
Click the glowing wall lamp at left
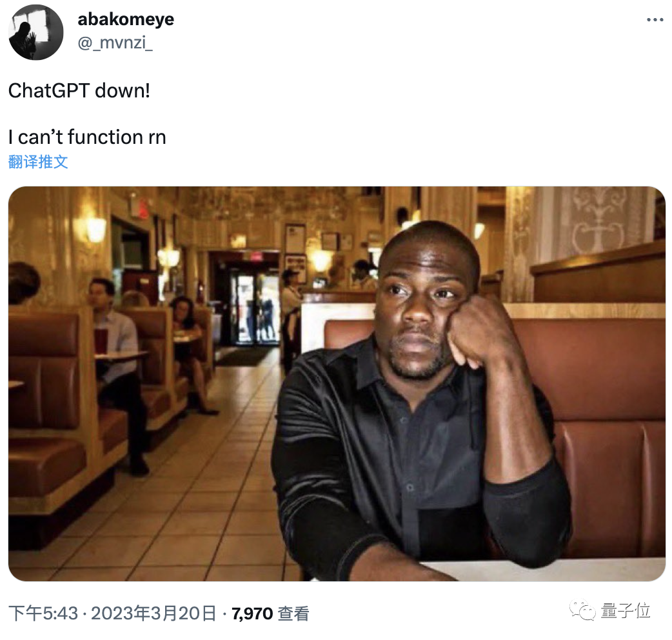coord(96,229)
